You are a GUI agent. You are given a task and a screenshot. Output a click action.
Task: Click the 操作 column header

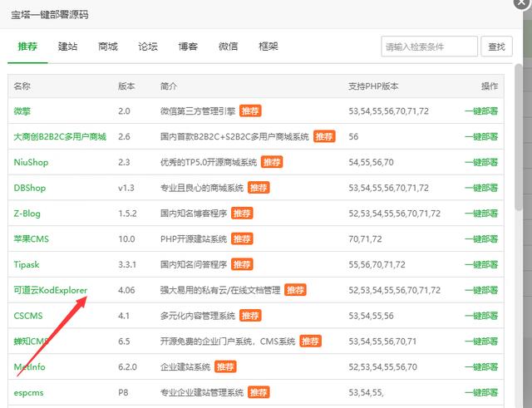point(490,86)
